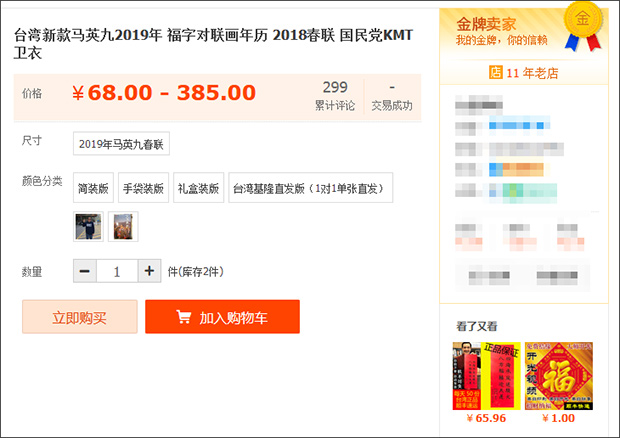
Task: Click the shopping cart icon in 加入购物车
Action: 183,317
